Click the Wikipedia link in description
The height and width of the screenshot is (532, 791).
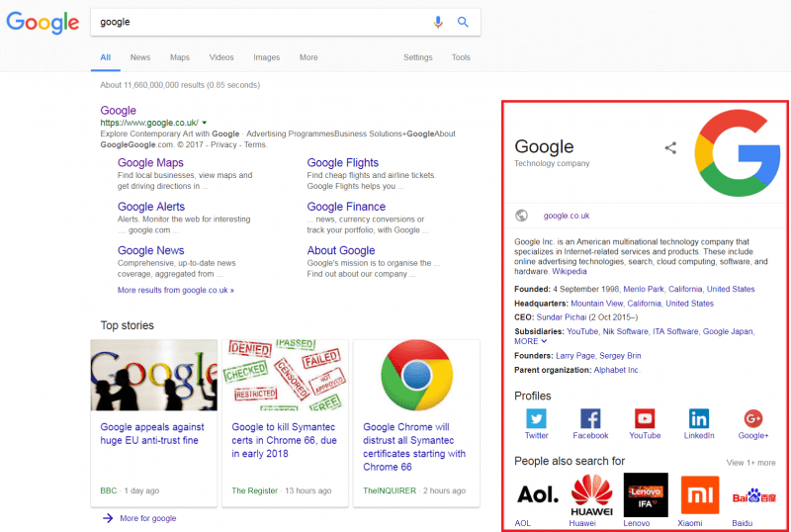(569, 271)
